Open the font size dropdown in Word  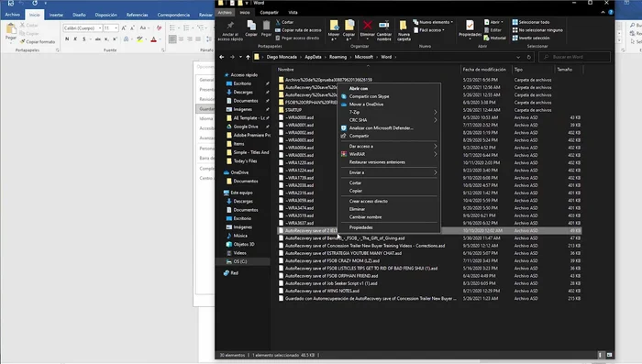point(116,28)
